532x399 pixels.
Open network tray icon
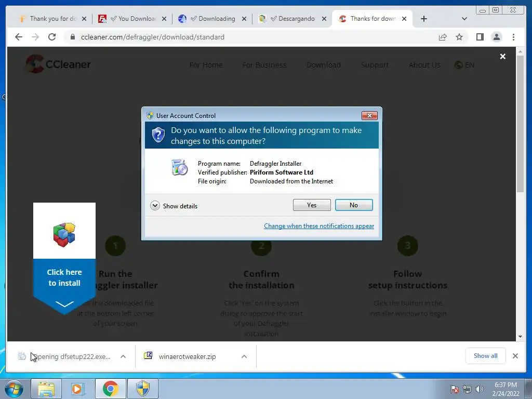[467, 389]
